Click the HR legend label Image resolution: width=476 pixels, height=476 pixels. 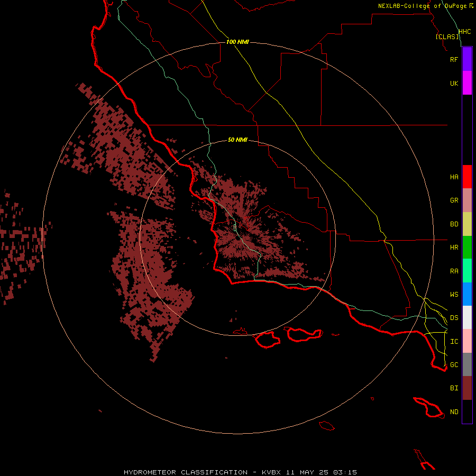[454, 248]
